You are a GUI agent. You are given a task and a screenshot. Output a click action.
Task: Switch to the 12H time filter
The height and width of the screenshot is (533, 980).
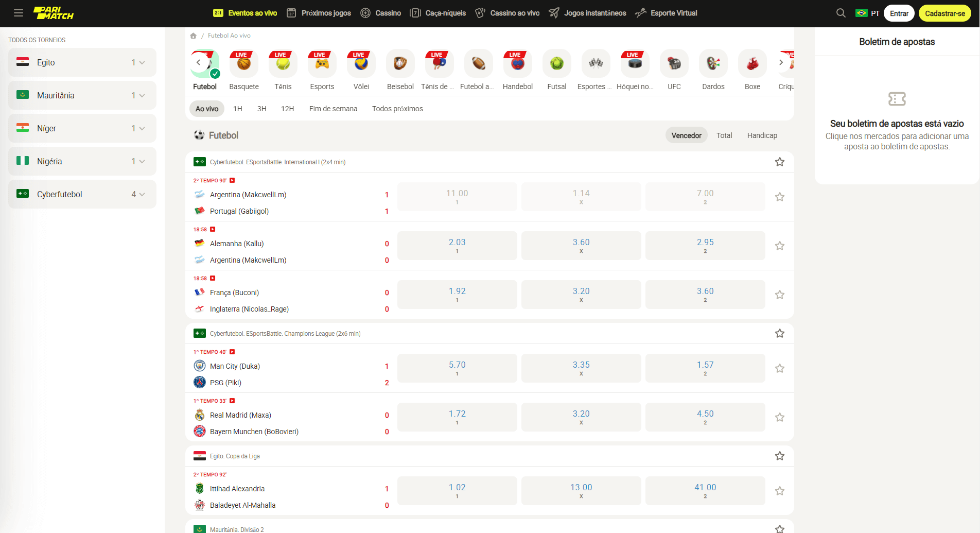coord(288,109)
